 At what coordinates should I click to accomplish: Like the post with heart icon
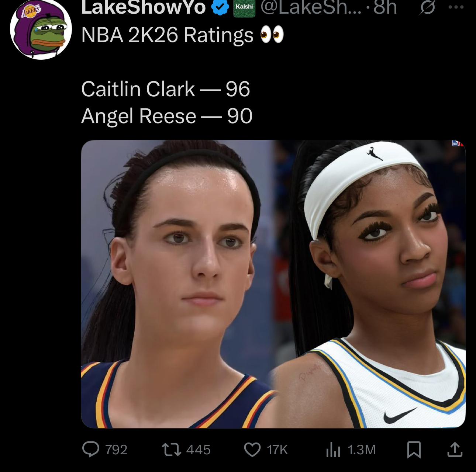coord(252,450)
